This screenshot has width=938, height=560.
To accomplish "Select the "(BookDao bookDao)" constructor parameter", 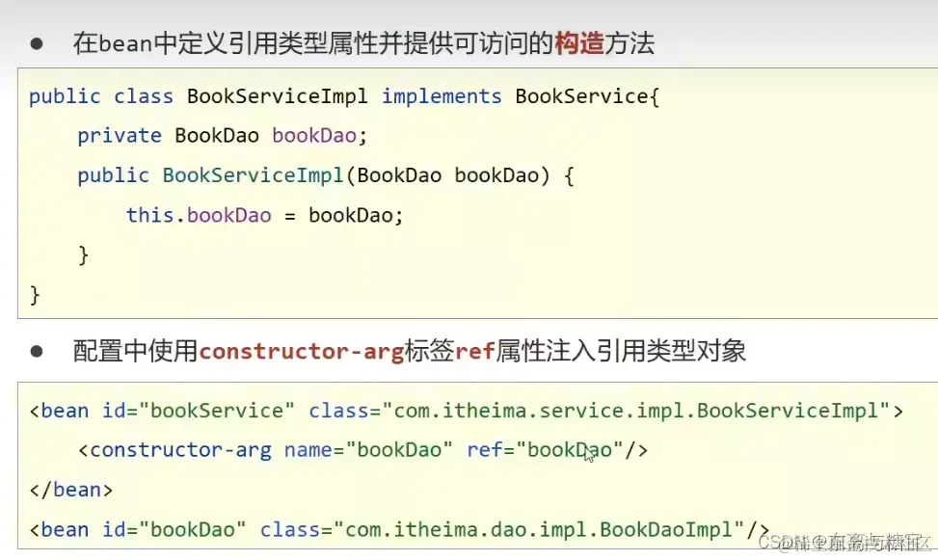I will pyautogui.click(x=447, y=175).
